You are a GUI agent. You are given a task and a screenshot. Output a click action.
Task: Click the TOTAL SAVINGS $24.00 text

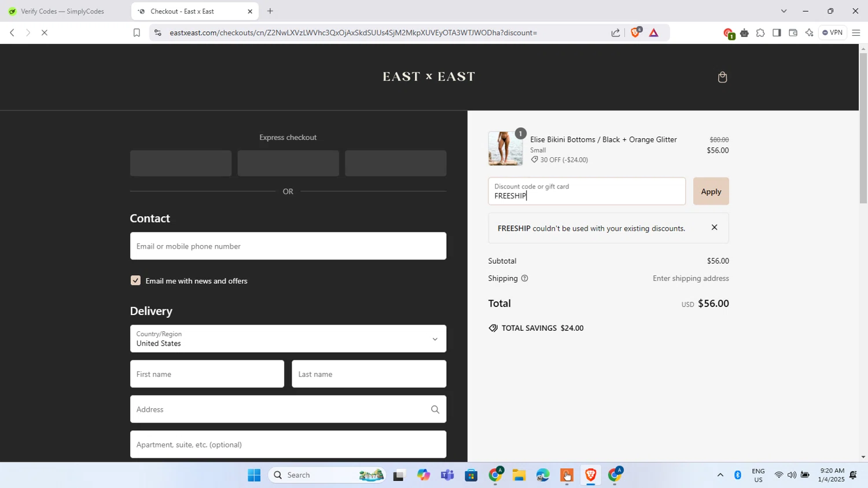coord(542,328)
